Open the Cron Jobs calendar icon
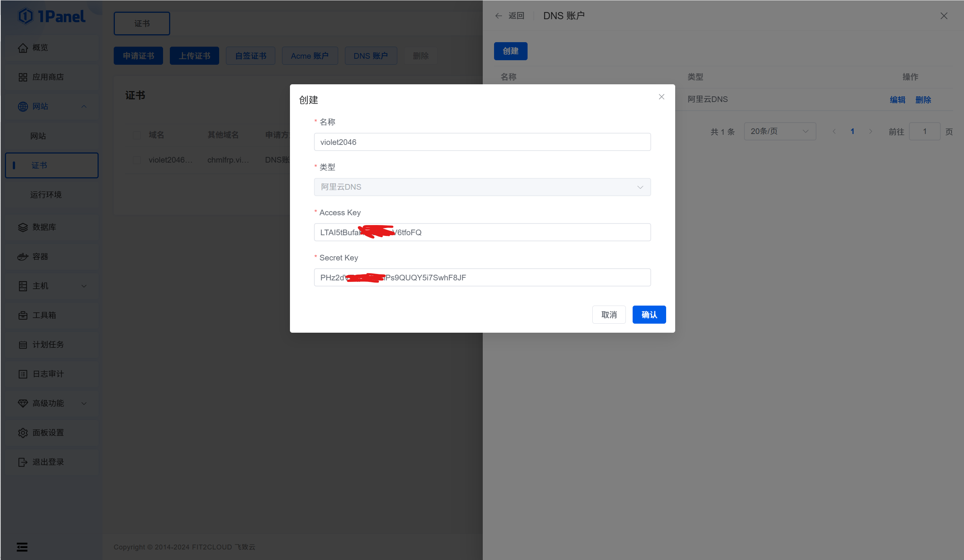 click(23, 345)
